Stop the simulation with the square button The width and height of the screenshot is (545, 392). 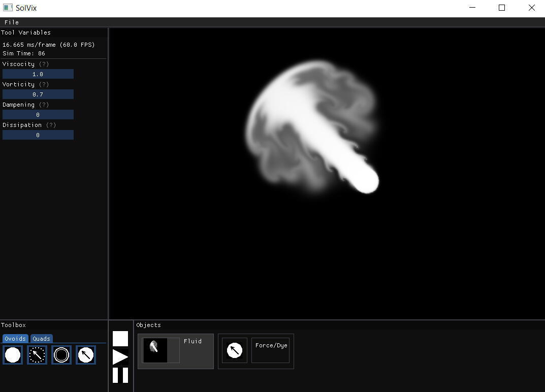120,339
